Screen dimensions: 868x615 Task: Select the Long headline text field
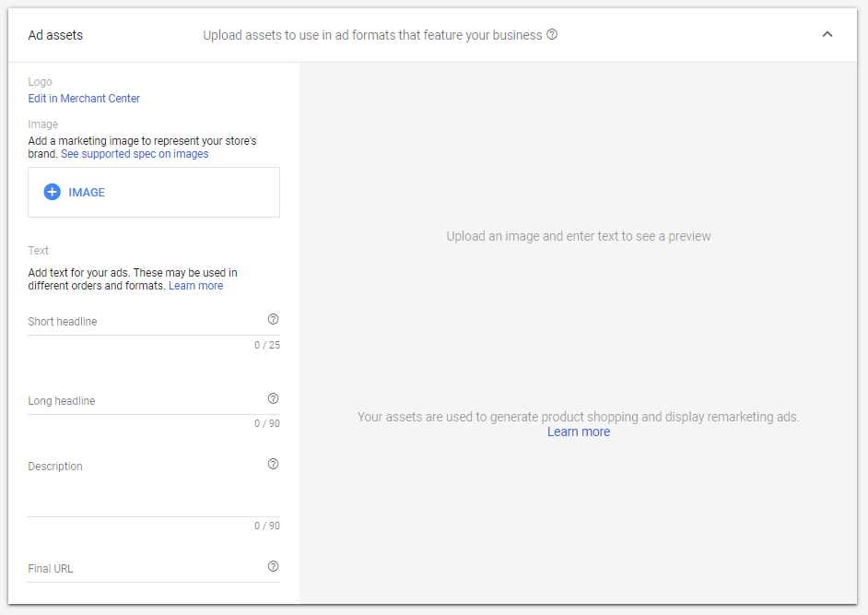pos(143,401)
